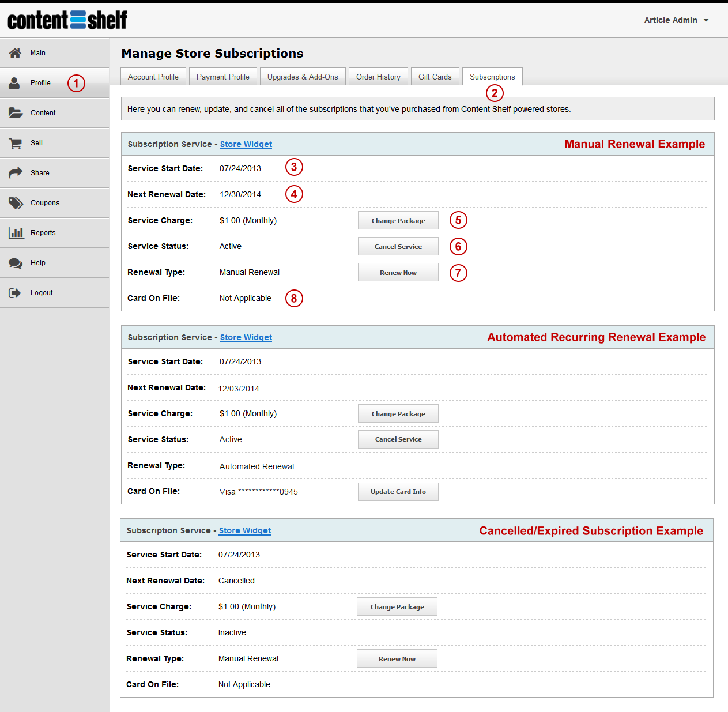
Task: Click Change Package in Cancelled/Expired subscription
Action: click(397, 606)
